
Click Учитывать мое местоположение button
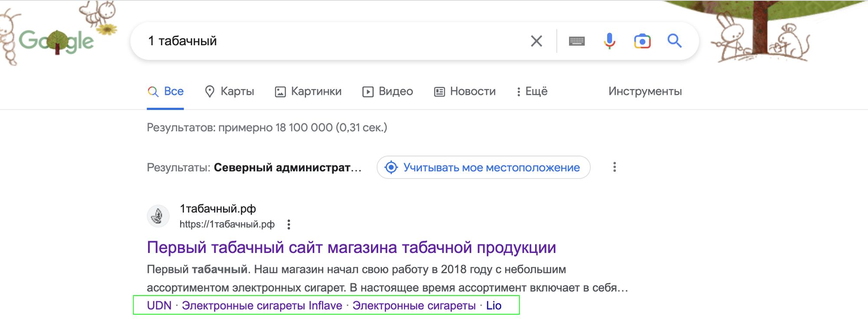[483, 167]
